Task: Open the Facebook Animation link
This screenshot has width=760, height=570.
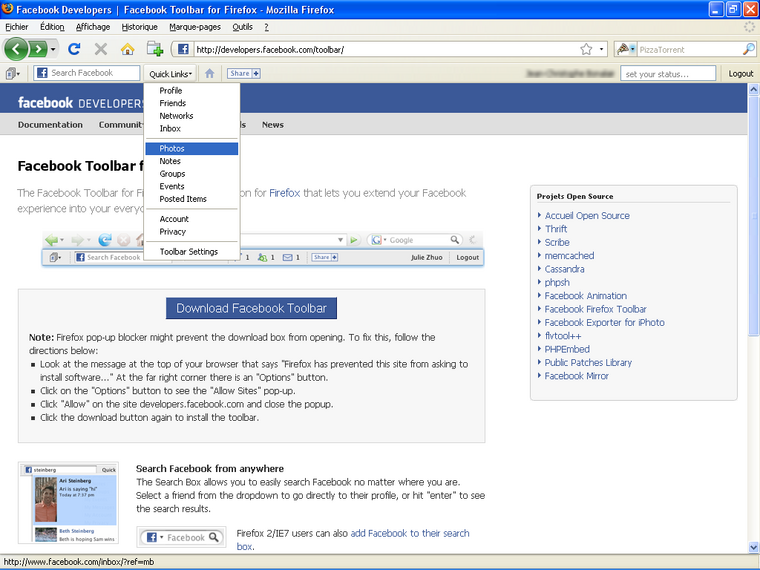Action: pyautogui.click(x=586, y=296)
